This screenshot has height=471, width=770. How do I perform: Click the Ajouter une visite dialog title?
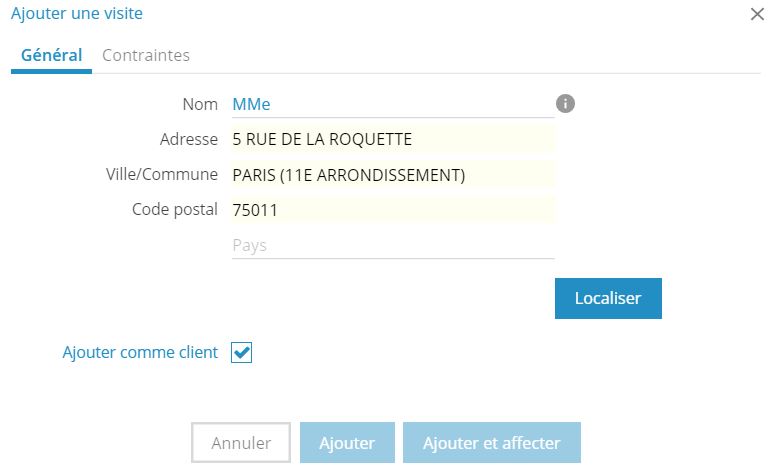[77, 14]
